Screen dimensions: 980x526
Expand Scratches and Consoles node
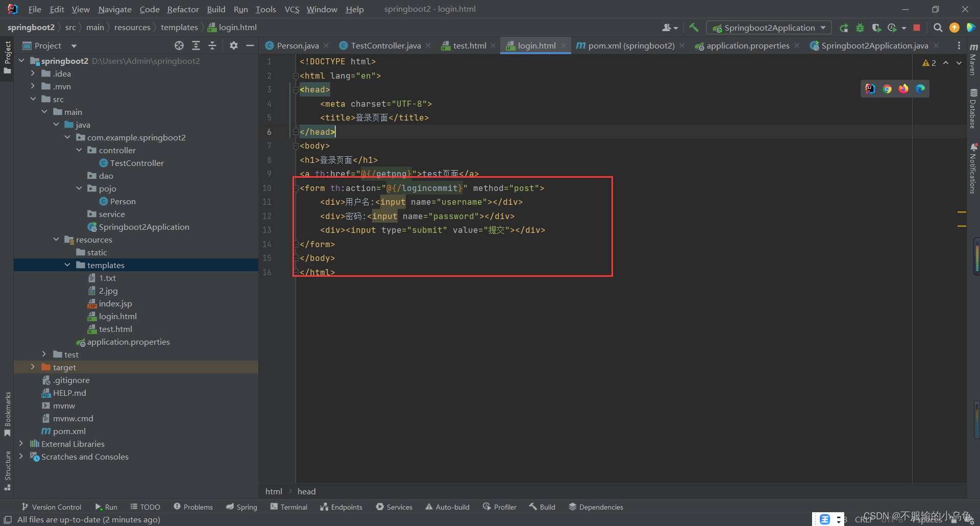tap(21, 457)
